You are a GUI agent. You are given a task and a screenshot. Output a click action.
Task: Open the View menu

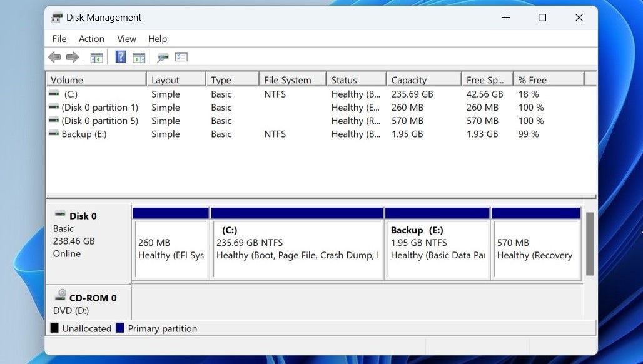coord(126,39)
